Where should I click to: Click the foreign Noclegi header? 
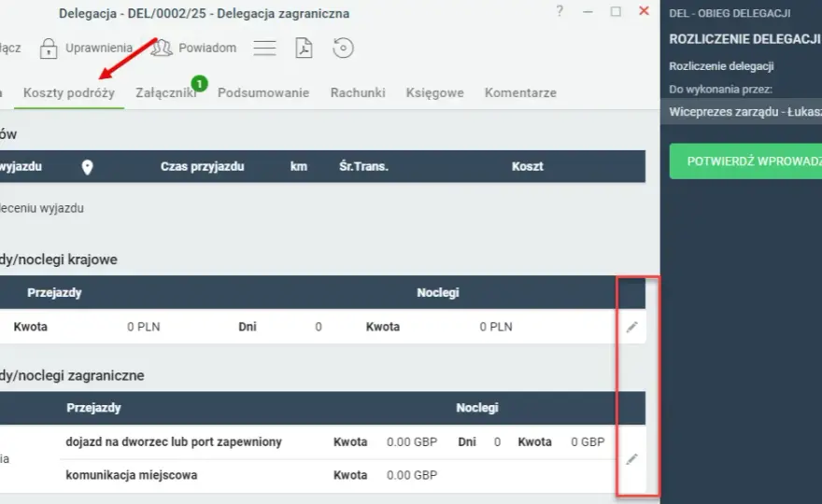pyautogui.click(x=477, y=408)
